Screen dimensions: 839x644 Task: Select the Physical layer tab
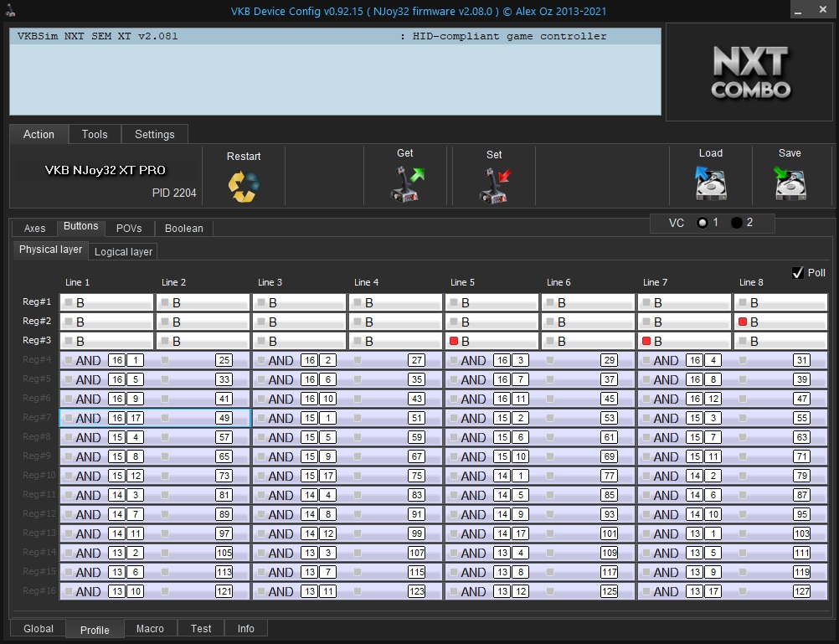tap(50, 250)
